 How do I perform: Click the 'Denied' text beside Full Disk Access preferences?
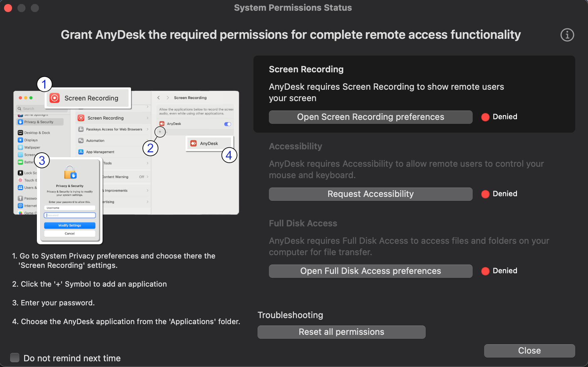tap(505, 271)
